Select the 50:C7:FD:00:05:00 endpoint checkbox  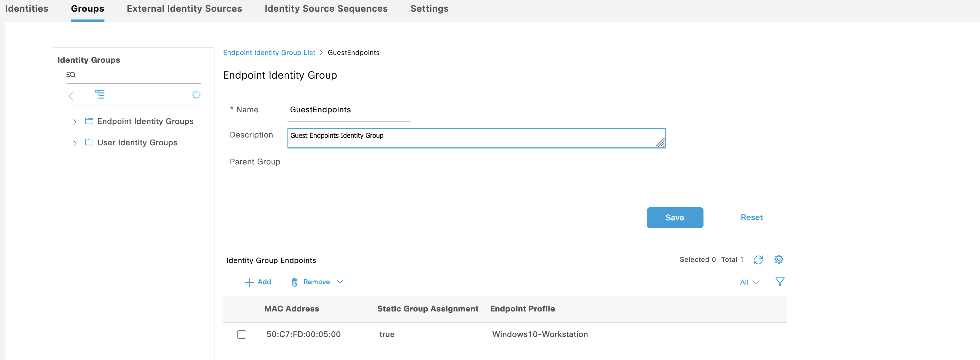click(241, 334)
